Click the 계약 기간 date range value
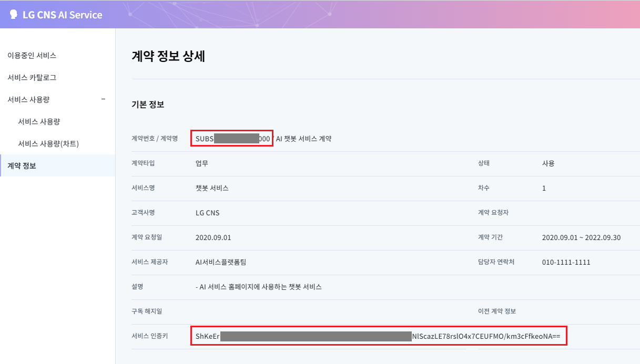Viewport: 640px width, 364px height. click(x=581, y=237)
